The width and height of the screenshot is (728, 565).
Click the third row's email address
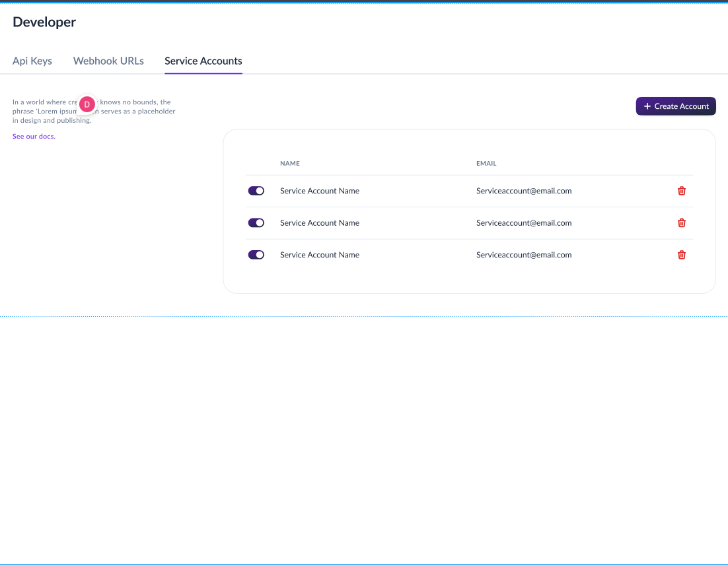click(524, 254)
